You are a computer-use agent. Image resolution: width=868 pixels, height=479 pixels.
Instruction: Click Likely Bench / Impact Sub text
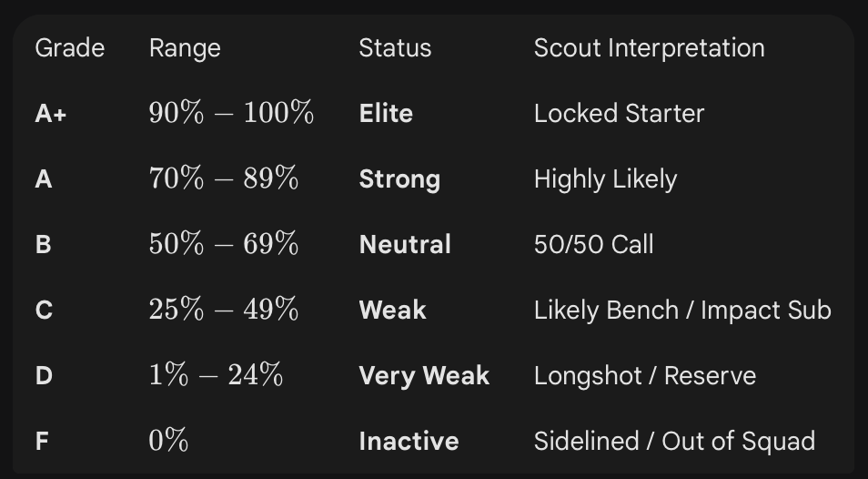tap(682, 311)
